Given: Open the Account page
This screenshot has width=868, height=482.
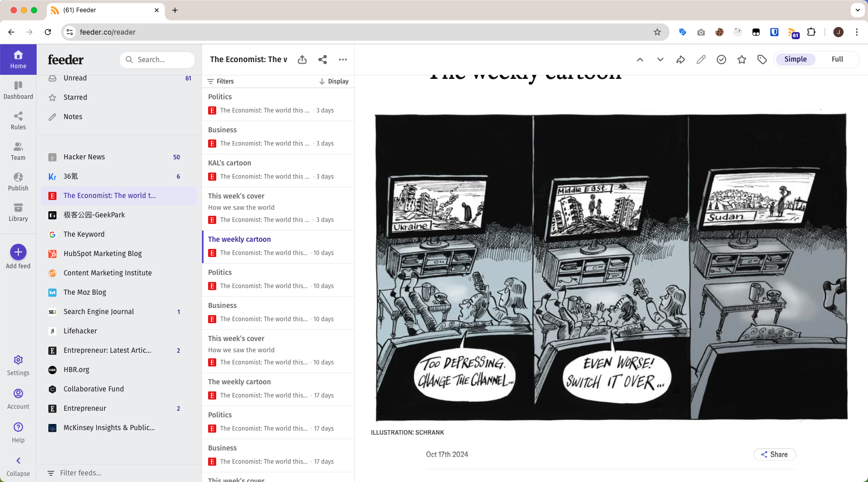Looking at the screenshot, I should pyautogui.click(x=18, y=399).
